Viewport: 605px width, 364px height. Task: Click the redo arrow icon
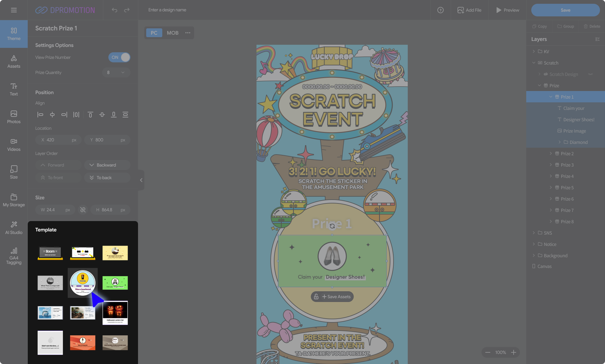point(127,10)
